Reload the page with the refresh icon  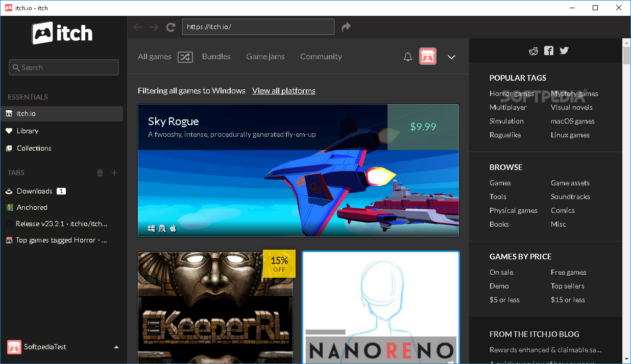click(x=171, y=27)
